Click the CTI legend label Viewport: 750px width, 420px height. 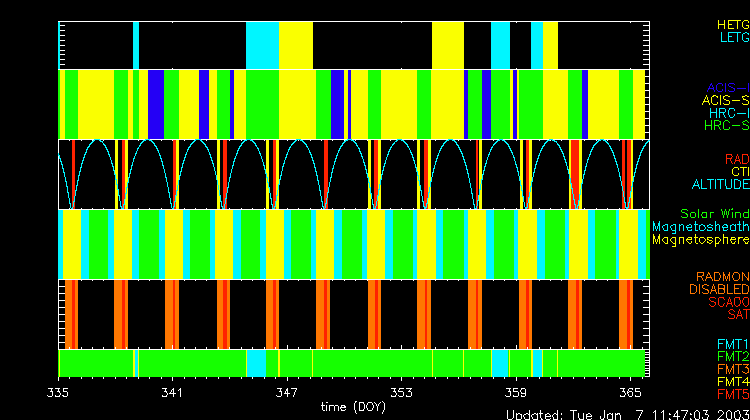[739, 172]
